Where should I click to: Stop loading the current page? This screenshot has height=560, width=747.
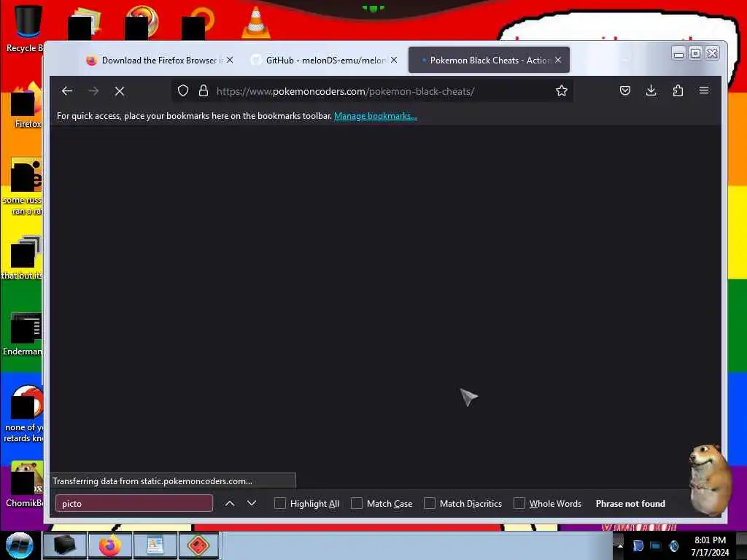[120, 91]
